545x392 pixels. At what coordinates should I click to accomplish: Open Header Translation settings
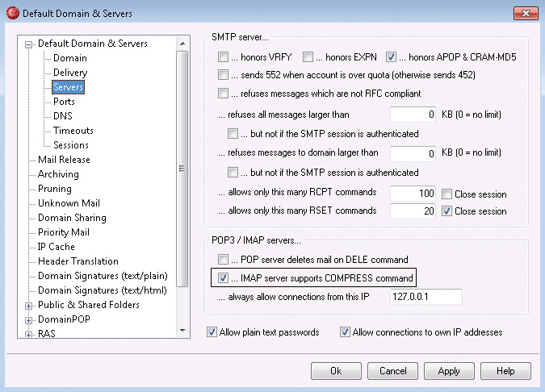(78, 261)
